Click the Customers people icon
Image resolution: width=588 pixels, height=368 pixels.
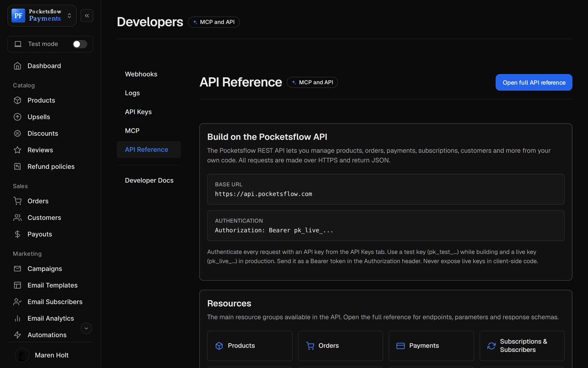tap(18, 218)
